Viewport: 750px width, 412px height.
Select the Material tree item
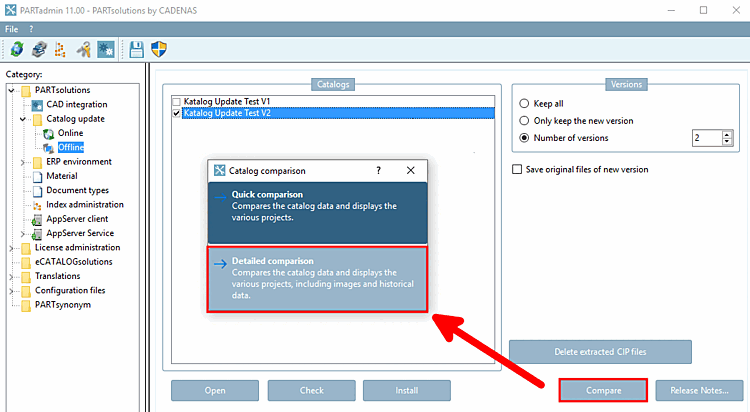tap(62, 176)
